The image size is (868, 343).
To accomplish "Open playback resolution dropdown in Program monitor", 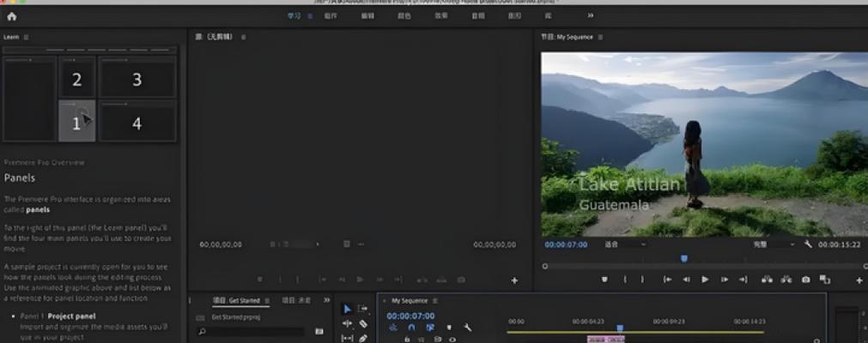I will tap(774, 244).
